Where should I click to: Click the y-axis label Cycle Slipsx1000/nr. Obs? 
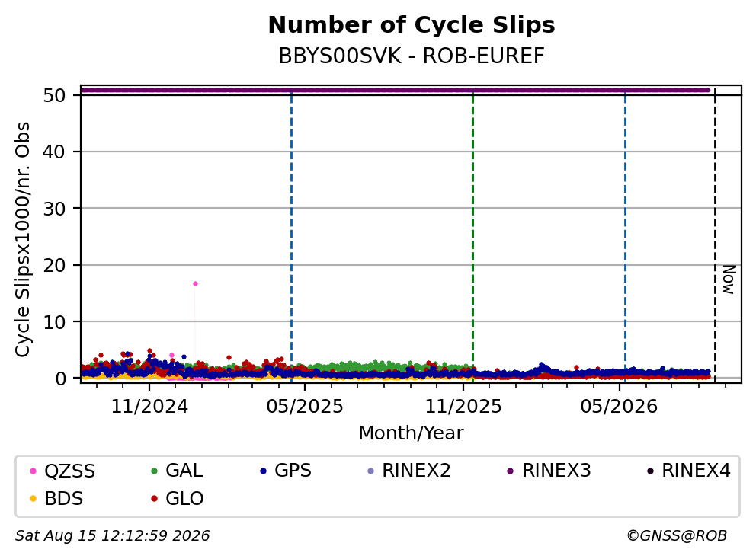[x=22, y=239]
